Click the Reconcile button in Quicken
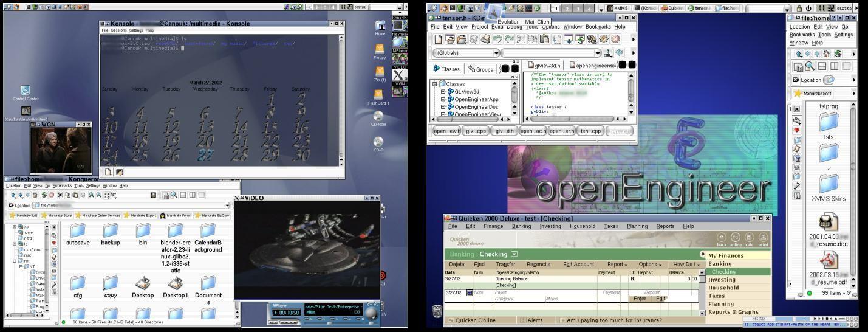 pos(538,265)
